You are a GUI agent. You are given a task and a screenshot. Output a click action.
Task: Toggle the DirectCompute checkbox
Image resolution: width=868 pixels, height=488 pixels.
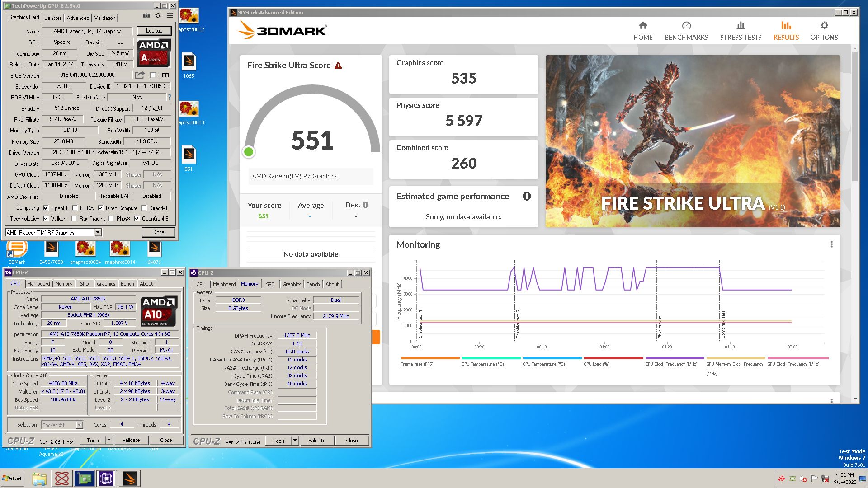click(100, 208)
